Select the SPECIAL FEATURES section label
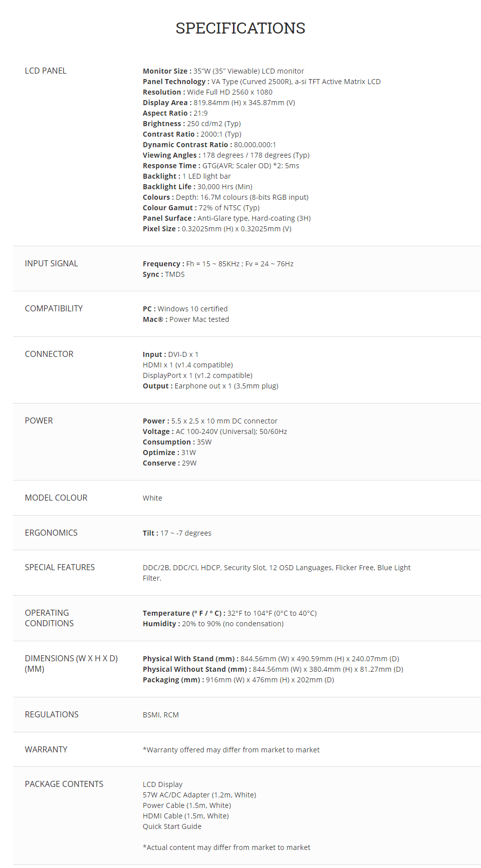This screenshot has width=481, height=868. click(x=60, y=567)
